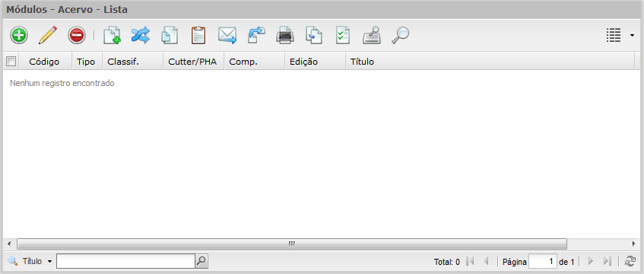The image size is (644, 274).
Task: Click the refresh icon in pagination bar
Action: pyautogui.click(x=630, y=261)
